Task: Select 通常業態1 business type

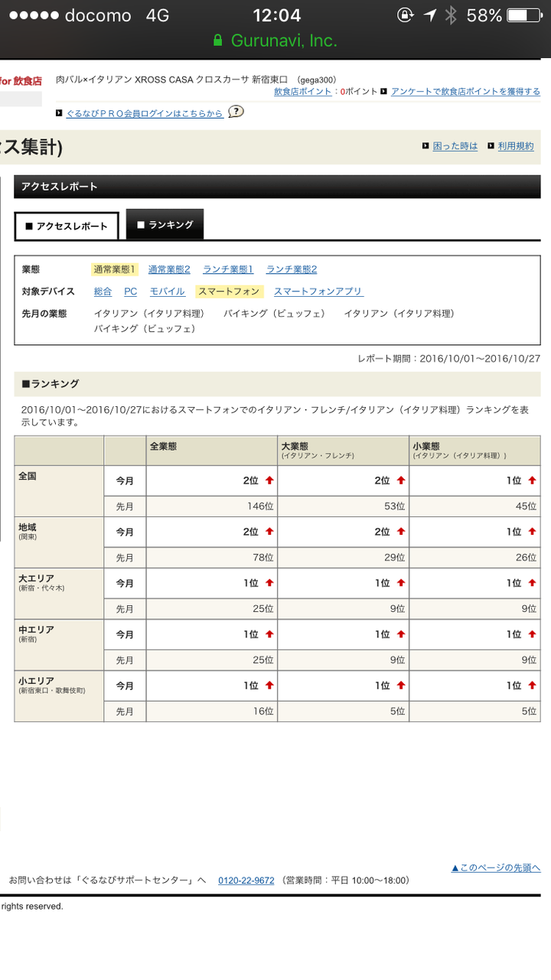Action: (115, 269)
